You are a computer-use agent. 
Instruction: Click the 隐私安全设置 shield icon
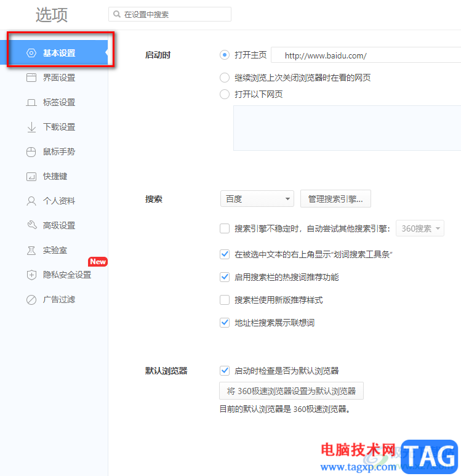click(31, 275)
